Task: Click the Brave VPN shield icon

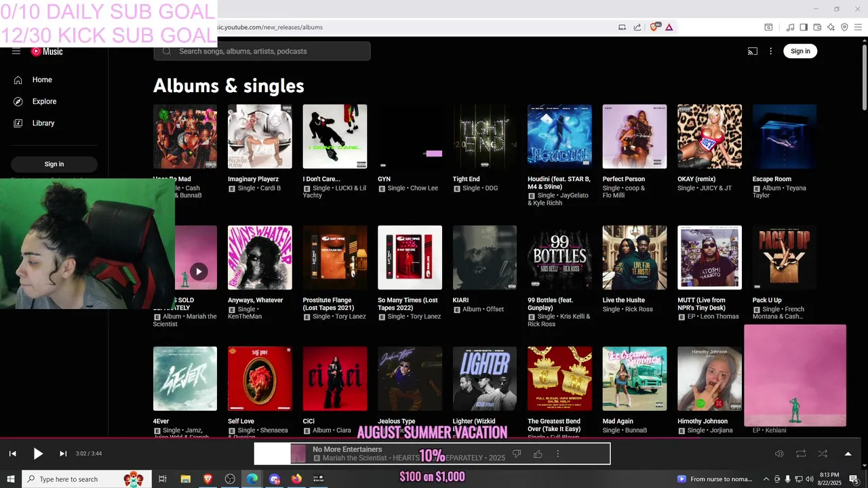Action: point(844,27)
